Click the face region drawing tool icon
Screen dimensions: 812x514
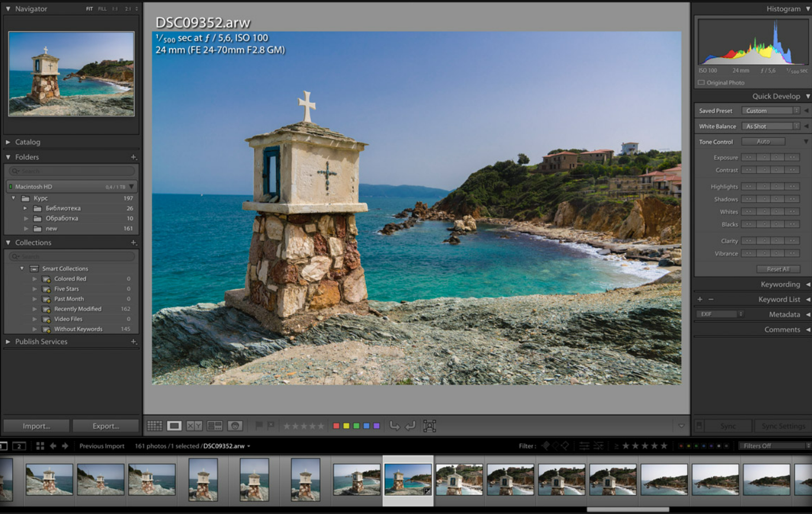coord(429,426)
